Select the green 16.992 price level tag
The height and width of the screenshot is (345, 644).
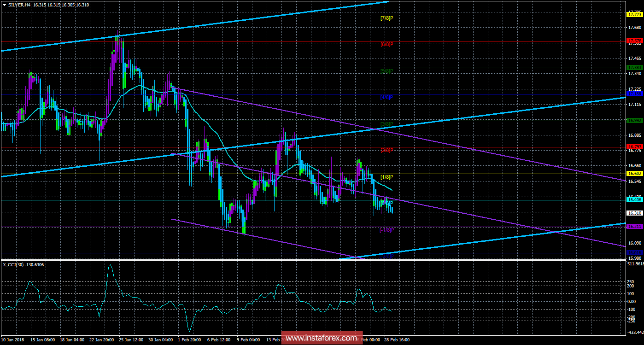tap(634, 120)
